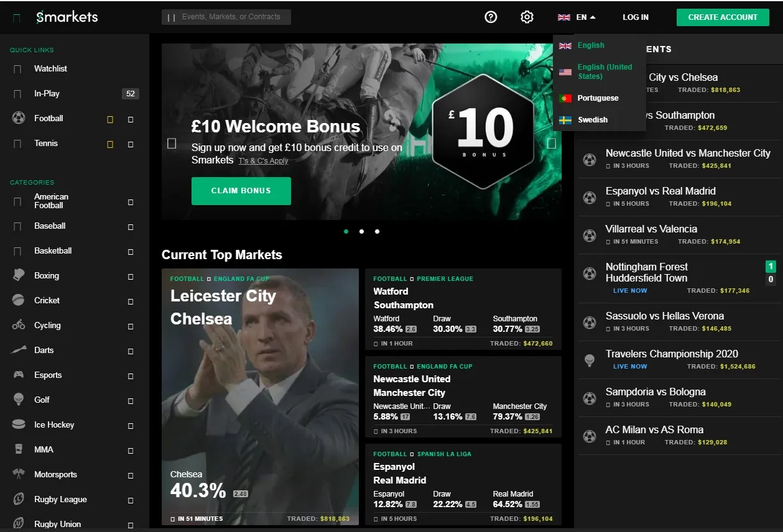Expand the Boxing category
This screenshot has height=532, width=783.
(x=131, y=277)
